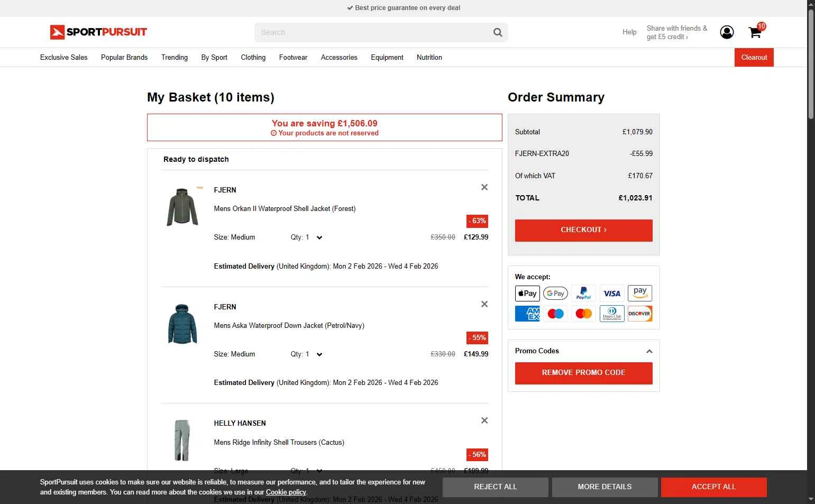Open More Details on cookies
This screenshot has height=504, width=815.
click(x=605, y=487)
